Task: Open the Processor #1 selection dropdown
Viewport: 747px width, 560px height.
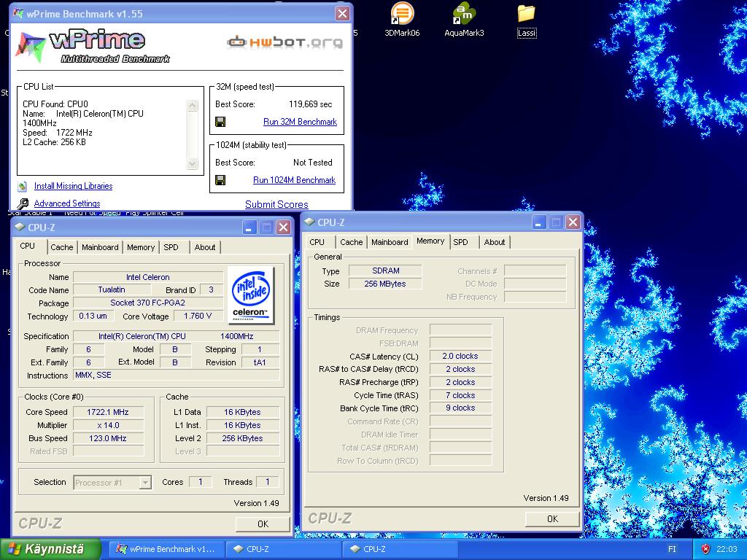Action: click(145, 483)
